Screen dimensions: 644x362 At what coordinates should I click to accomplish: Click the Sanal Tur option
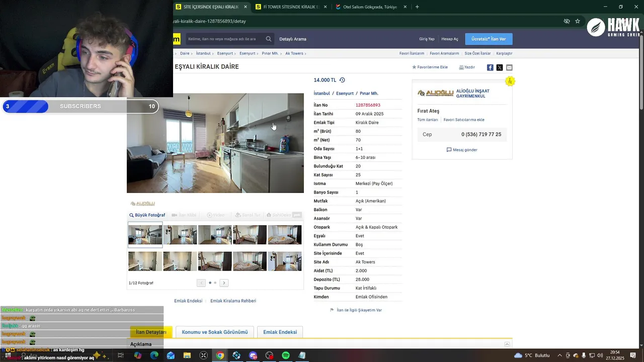(248, 215)
